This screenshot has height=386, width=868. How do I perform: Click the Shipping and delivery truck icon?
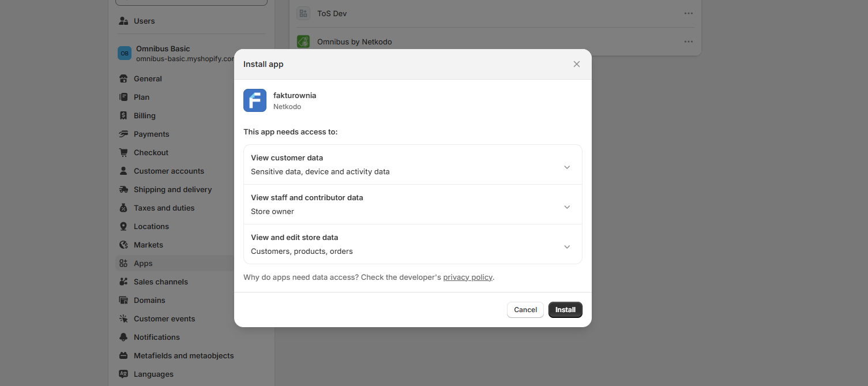(123, 189)
